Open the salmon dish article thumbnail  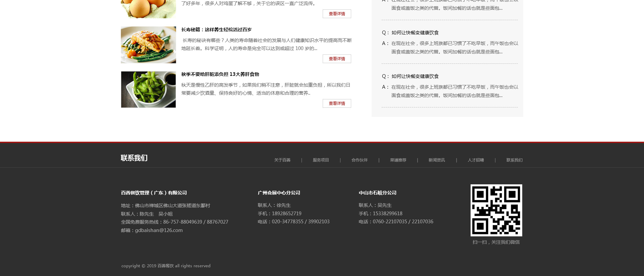(x=148, y=45)
